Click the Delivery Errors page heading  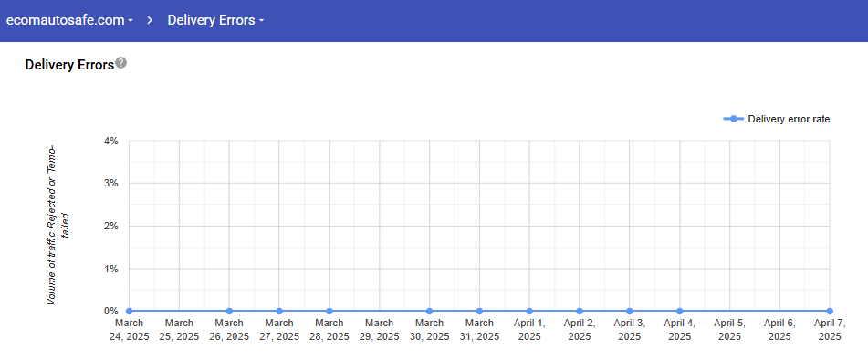click(69, 65)
